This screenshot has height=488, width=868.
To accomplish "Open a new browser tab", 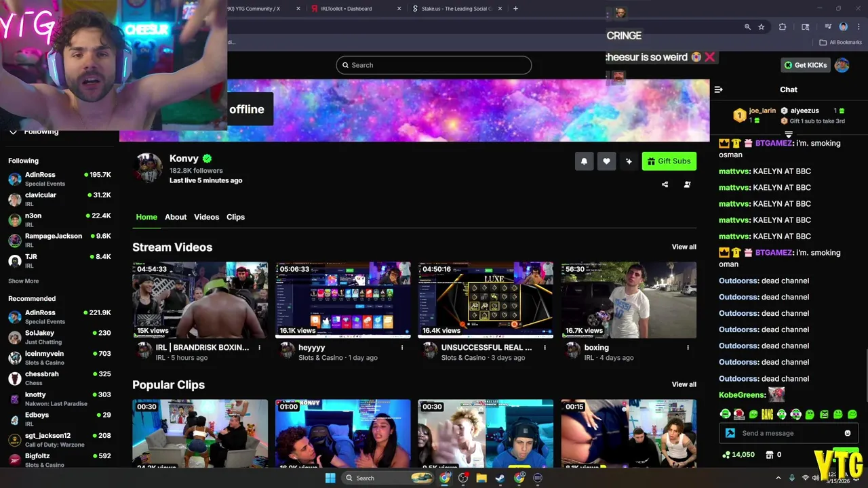I will [515, 9].
